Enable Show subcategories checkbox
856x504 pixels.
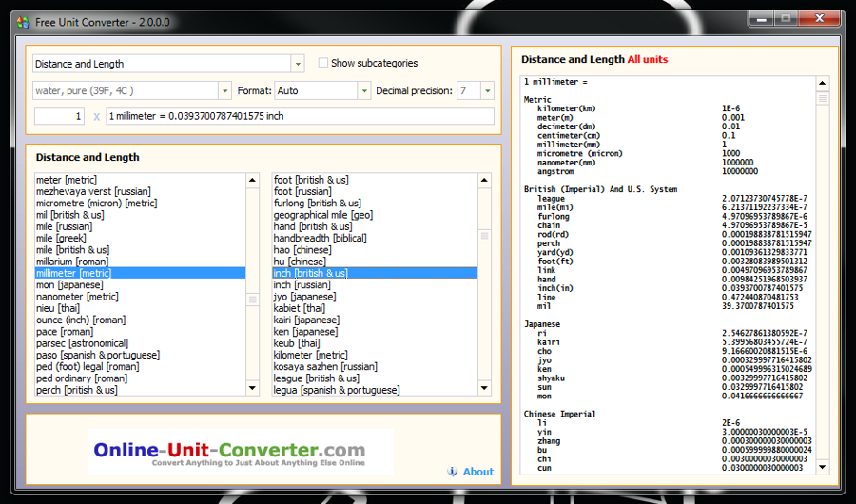[x=323, y=63]
